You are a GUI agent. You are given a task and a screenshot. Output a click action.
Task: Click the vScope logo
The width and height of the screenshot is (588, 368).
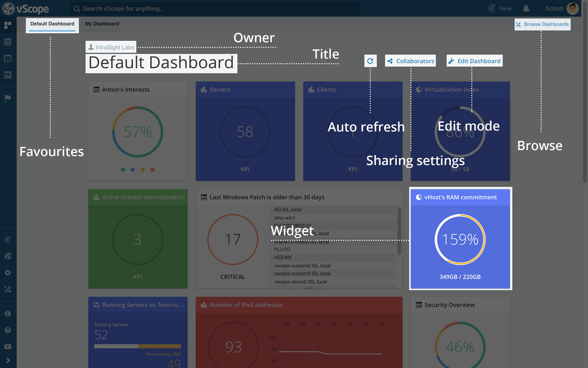tap(26, 9)
